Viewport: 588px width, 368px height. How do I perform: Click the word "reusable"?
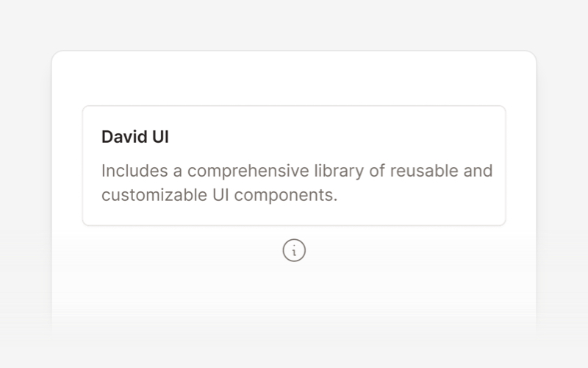point(423,171)
